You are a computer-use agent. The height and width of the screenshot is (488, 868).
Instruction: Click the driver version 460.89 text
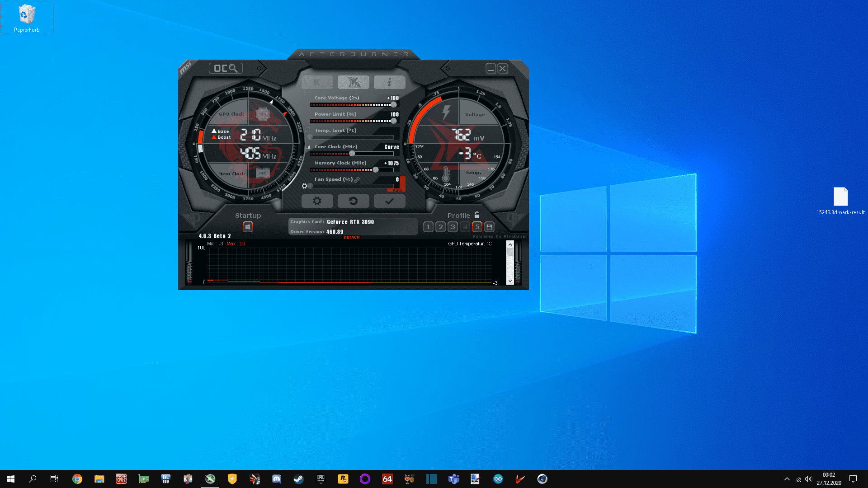click(335, 232)
